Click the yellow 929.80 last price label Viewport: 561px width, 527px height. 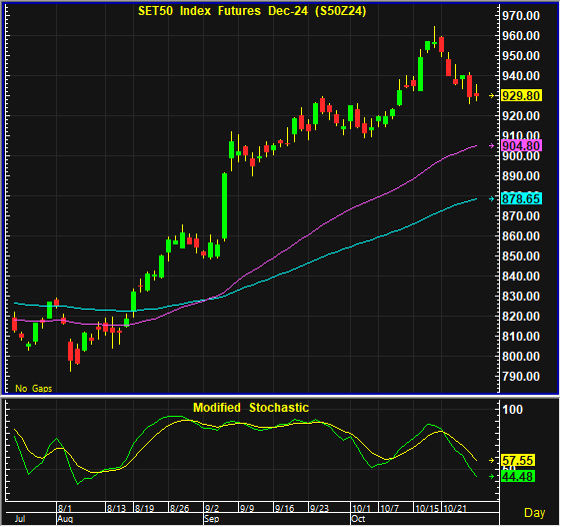pos(521,96)
